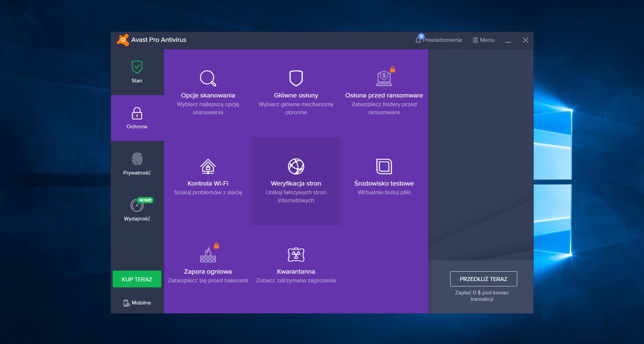Click the Środowisko testowe title text
This screenshot has height=344, width=644.
384,184
